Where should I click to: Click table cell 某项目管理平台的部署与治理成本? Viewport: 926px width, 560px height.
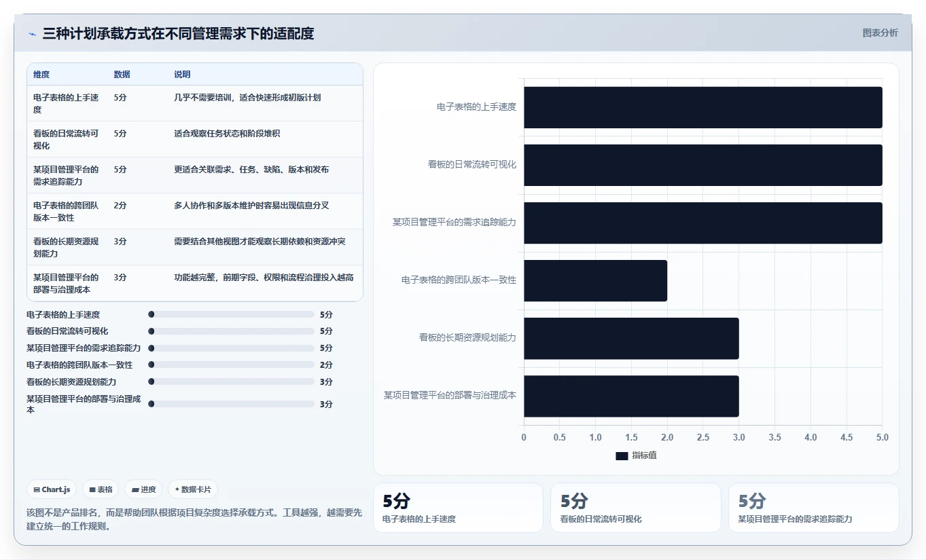(67, 284)
